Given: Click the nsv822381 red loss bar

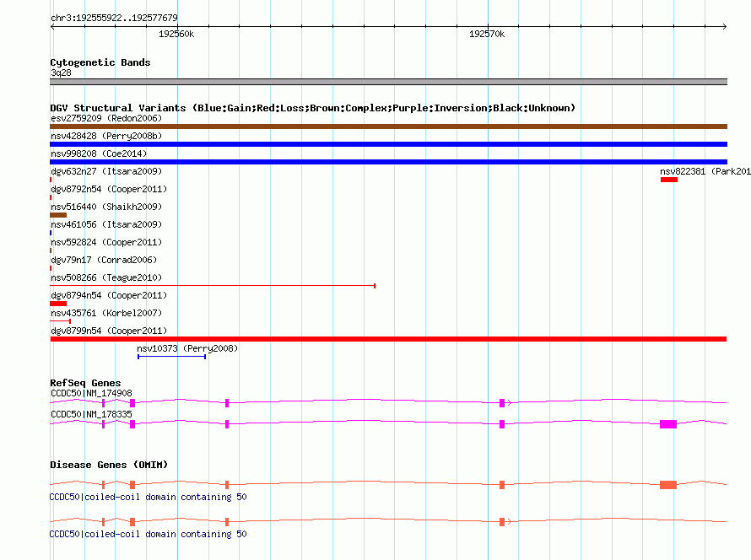Looking at the screenshot, I should (x=669, y=180).
